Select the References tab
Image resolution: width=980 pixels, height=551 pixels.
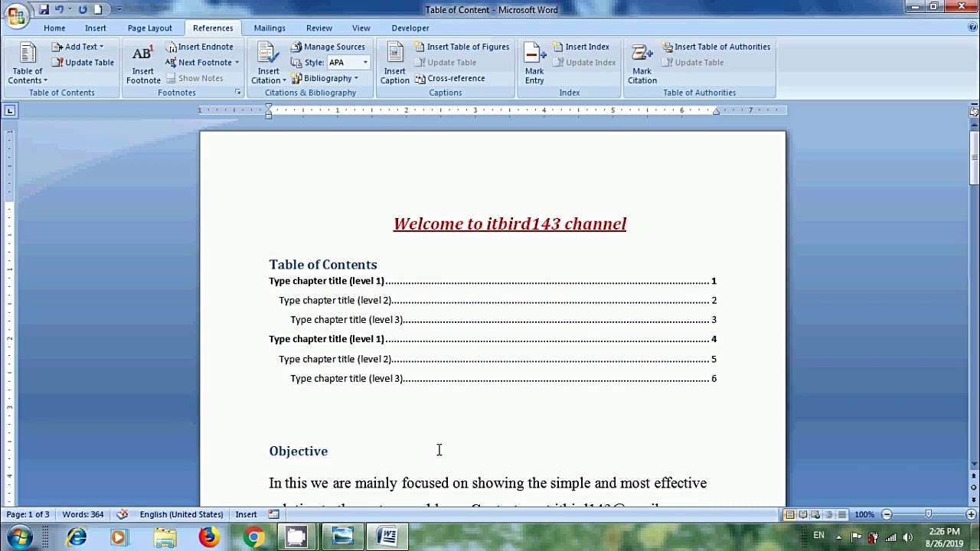213,28
